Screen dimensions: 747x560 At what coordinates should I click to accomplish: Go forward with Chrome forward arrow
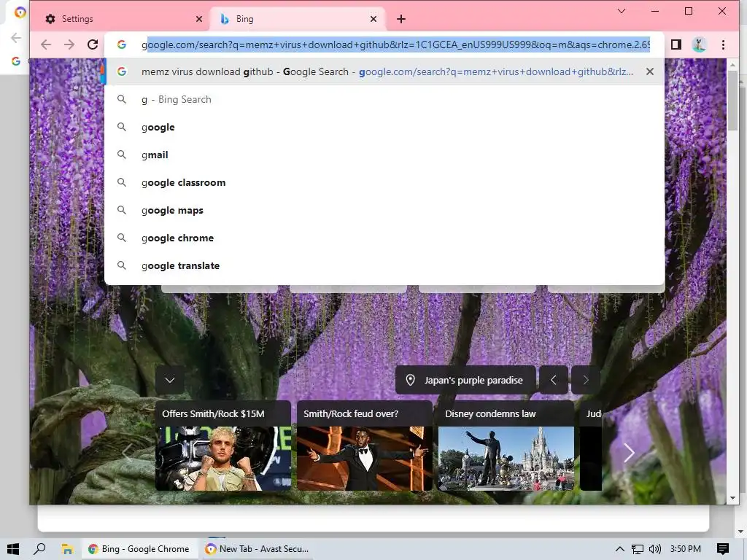(69, 44)
